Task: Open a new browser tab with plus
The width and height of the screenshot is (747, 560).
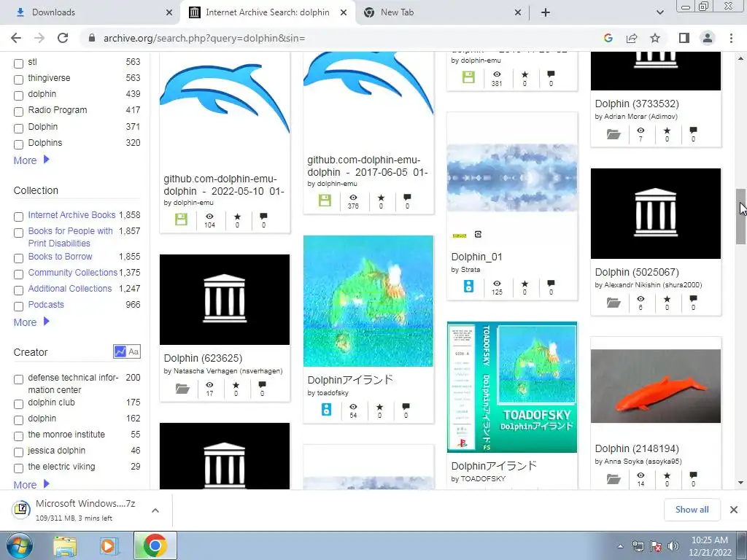Action: tap(546, 12)
